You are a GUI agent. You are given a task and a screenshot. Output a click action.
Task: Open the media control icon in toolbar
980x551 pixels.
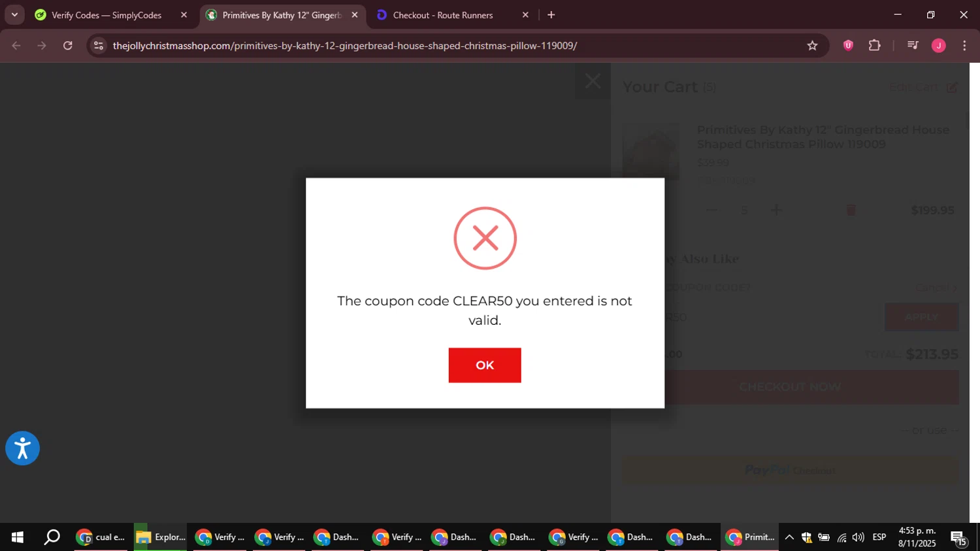click(x=913, y=46)
